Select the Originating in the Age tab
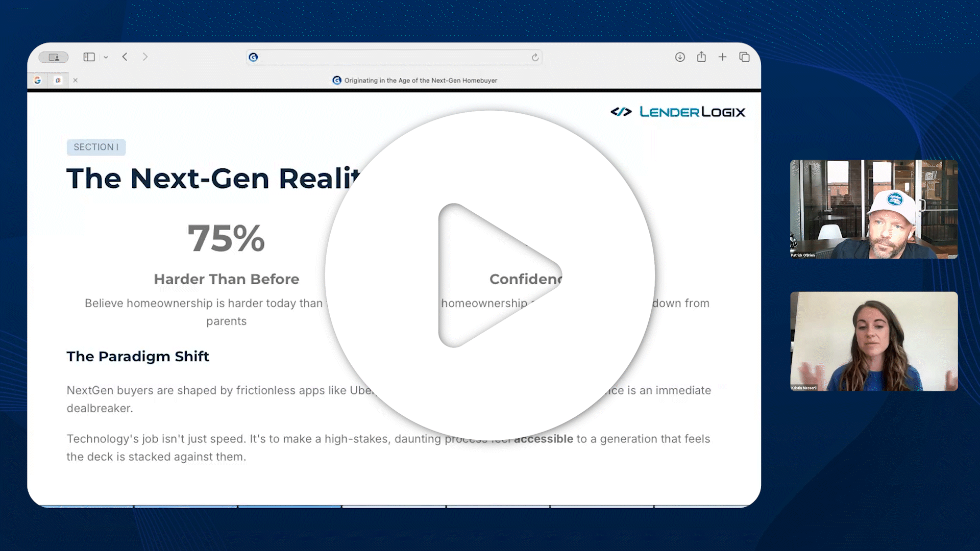The width and height of the screenshot is (980, 551). [x=414, y=80]
